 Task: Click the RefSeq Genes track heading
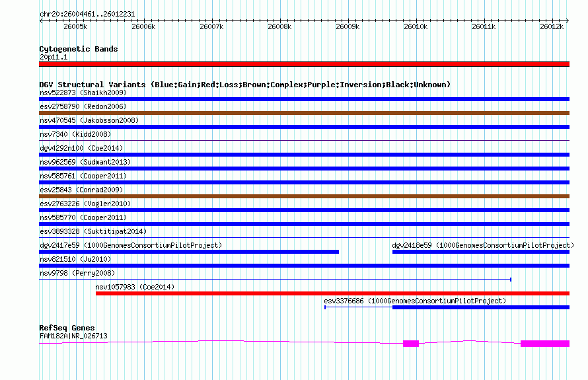click(x=67, y=328)
